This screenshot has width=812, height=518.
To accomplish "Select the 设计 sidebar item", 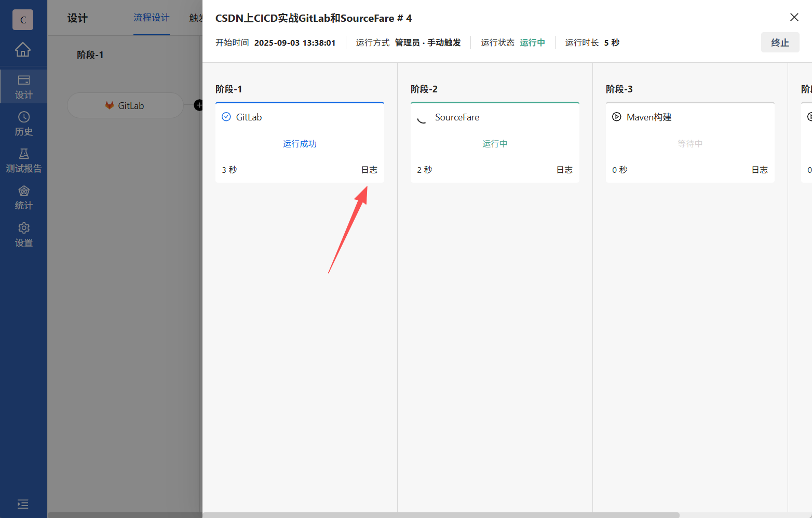I will [x=23, y=87].
